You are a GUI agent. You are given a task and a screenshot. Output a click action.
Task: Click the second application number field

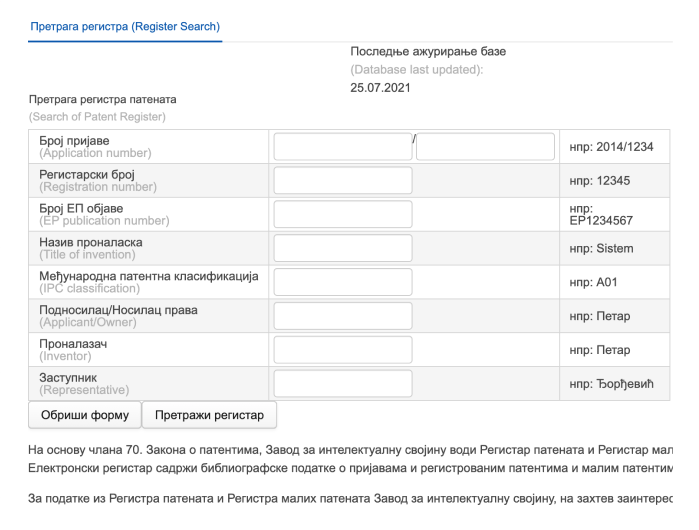click(x=485, y=146)
